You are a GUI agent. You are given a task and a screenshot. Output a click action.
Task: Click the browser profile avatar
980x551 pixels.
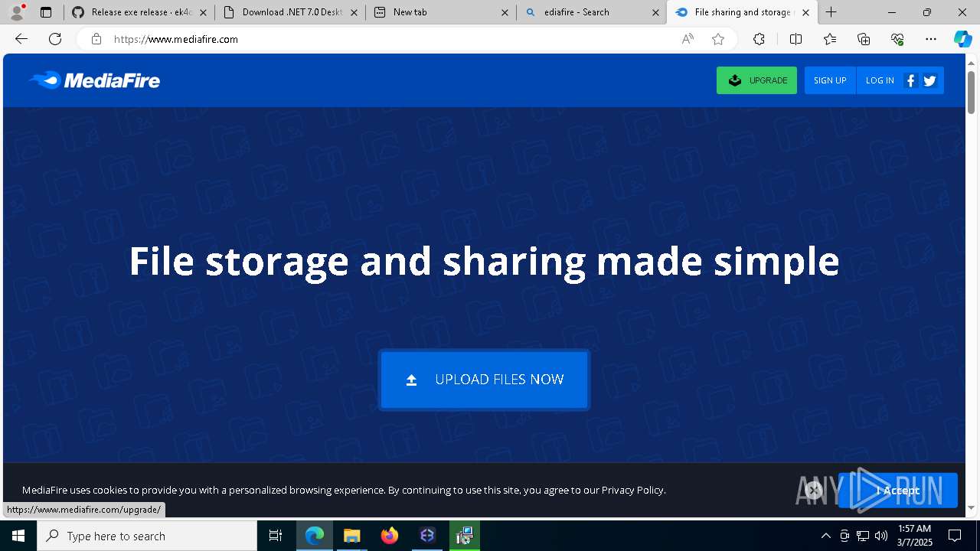16,12
